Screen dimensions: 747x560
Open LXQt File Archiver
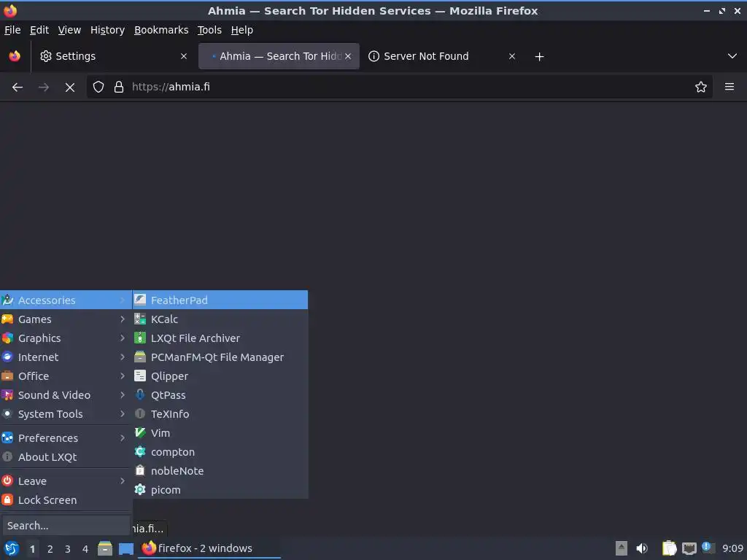(x=220, y=338)
